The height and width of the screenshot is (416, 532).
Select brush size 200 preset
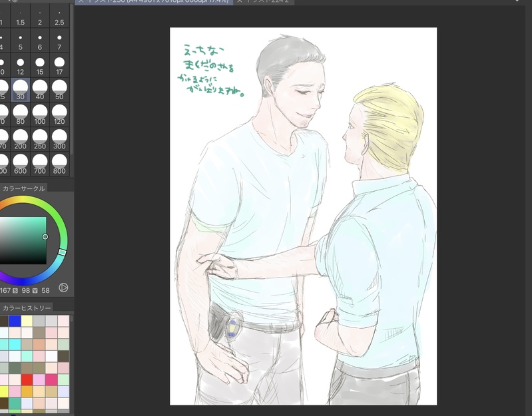[21, 139]
